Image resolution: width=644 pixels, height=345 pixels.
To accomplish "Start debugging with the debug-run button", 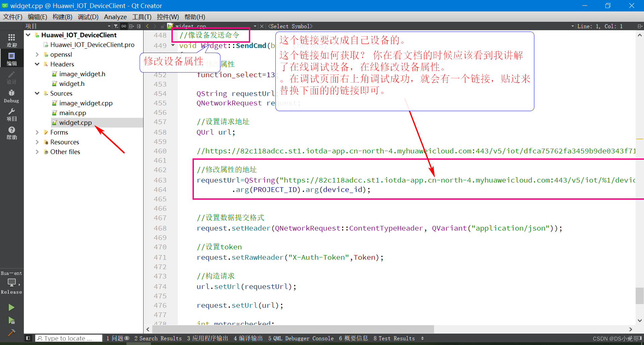I will click(11, 321).
